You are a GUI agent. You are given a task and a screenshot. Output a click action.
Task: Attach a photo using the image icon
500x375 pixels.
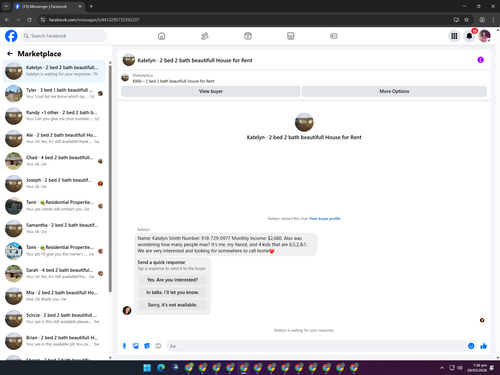[x=136, y=346]
